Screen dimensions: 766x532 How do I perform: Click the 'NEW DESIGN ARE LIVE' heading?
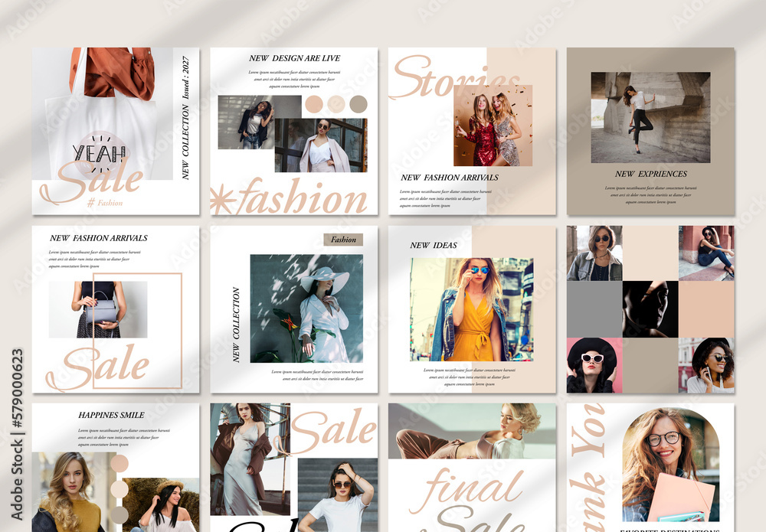coord(295,58)
